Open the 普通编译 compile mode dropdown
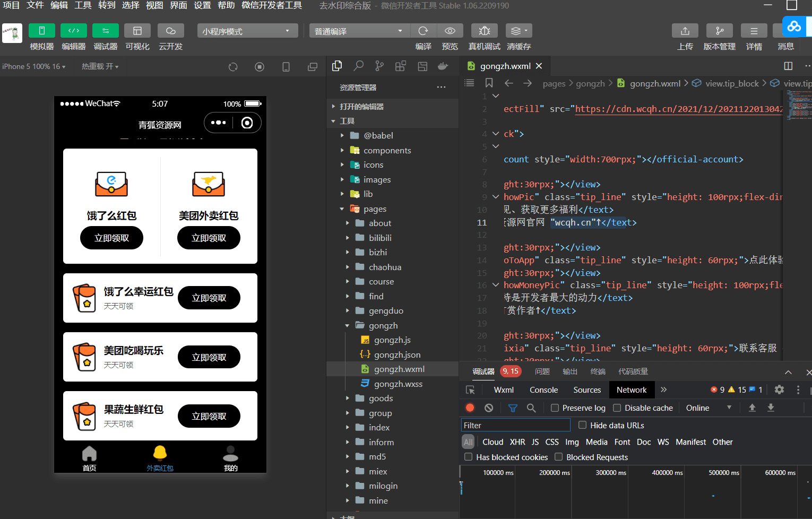Viewport: 812px width, 519px height. 359,31
